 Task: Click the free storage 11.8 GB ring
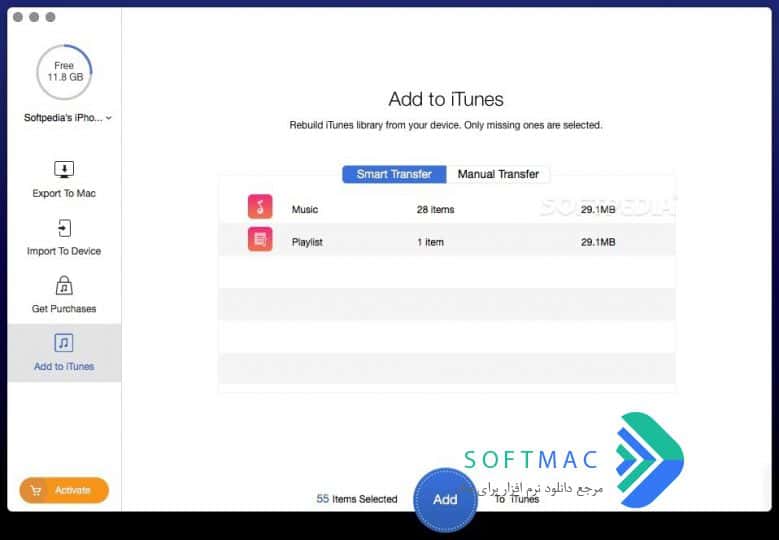point(65,72)
